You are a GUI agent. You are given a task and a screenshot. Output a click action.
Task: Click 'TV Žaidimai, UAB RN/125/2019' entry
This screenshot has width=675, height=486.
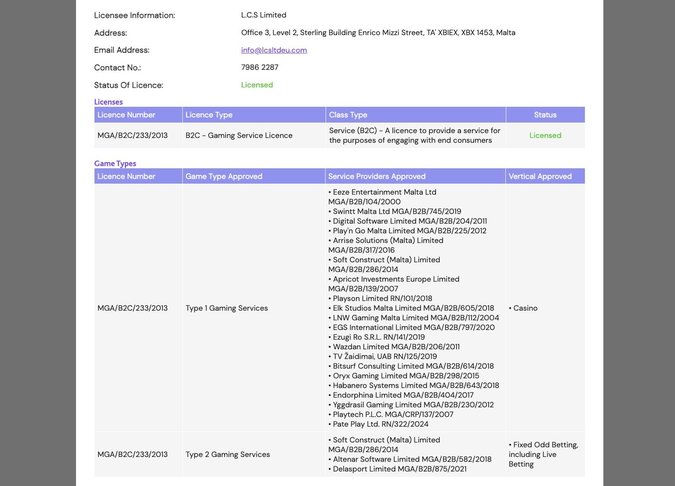click(382, 356)
